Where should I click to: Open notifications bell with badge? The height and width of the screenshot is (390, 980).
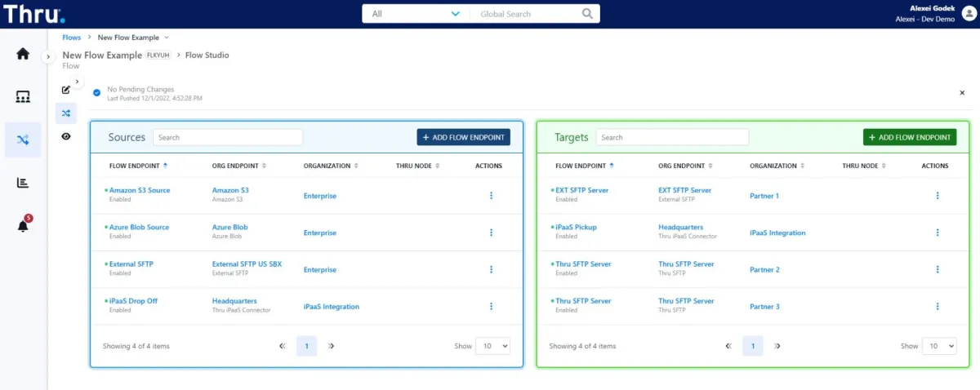[23, 225]
